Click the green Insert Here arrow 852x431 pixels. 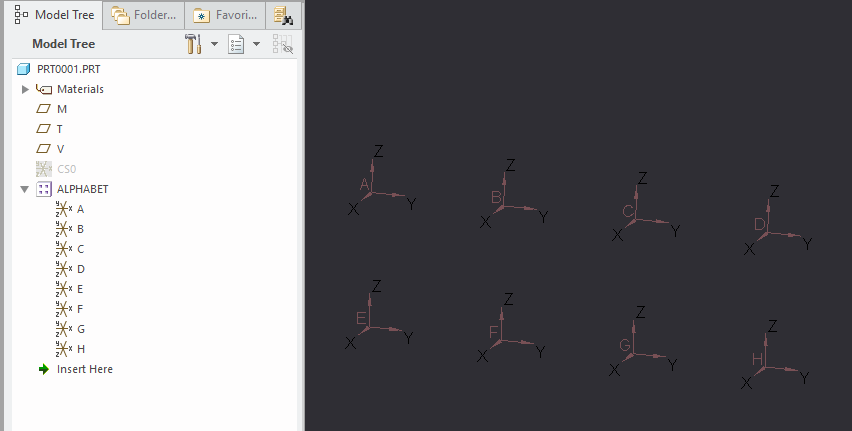(44, 369)
